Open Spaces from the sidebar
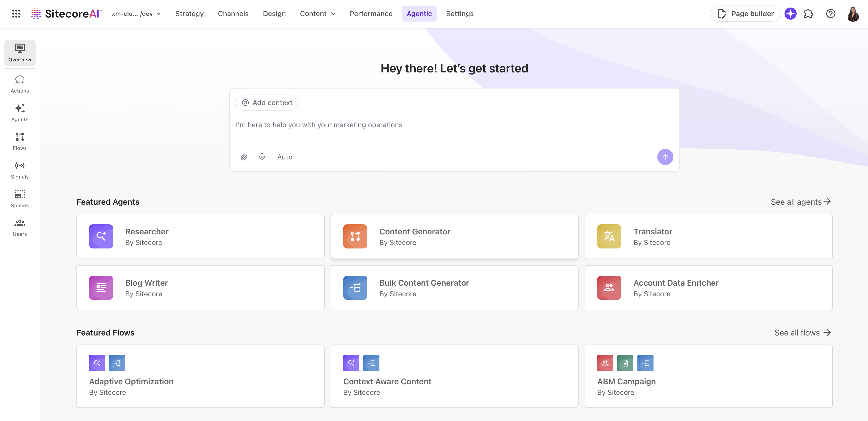868x421 pixels. [20, 198]
